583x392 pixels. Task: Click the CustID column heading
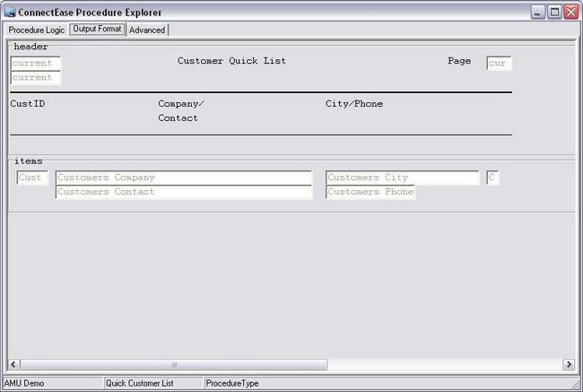[x=28, y=104]
